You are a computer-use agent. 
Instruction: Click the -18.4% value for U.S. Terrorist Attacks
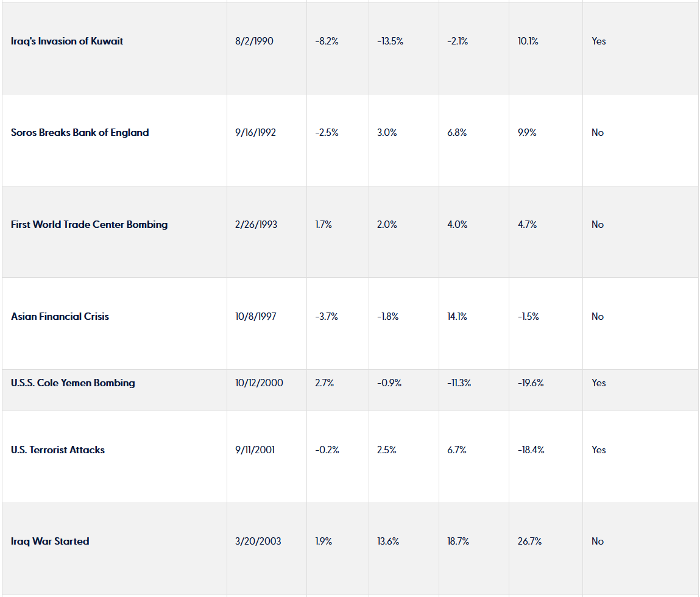pyautogui.click(x=531, y=450)
